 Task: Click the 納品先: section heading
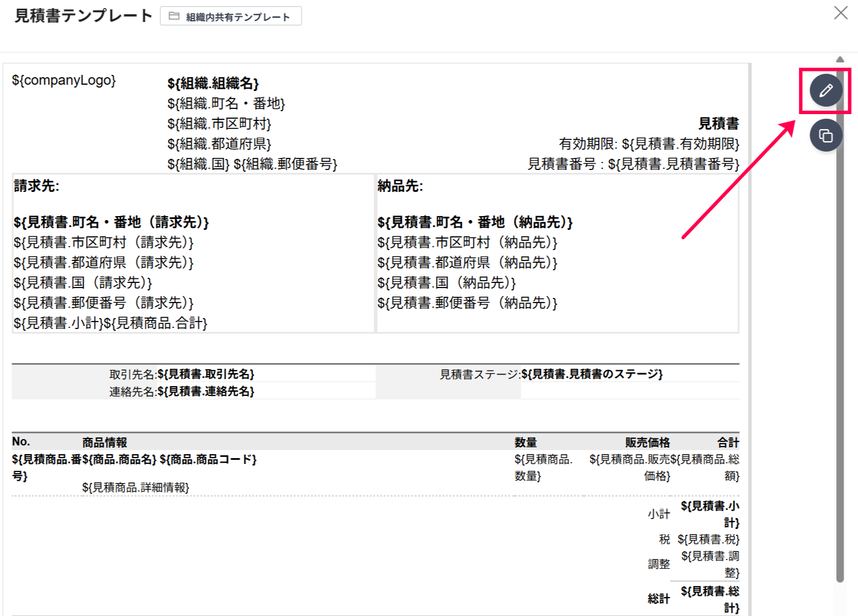[400, 186]
